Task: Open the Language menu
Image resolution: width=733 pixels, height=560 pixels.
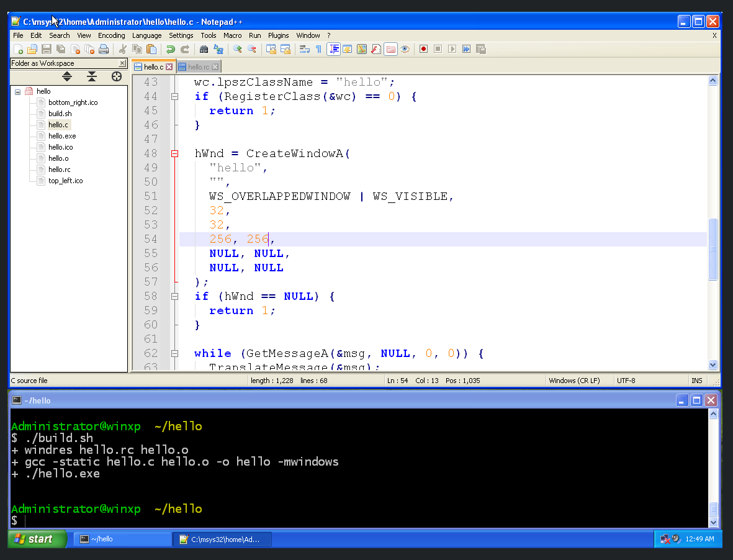Action: (x=147, y=35)
